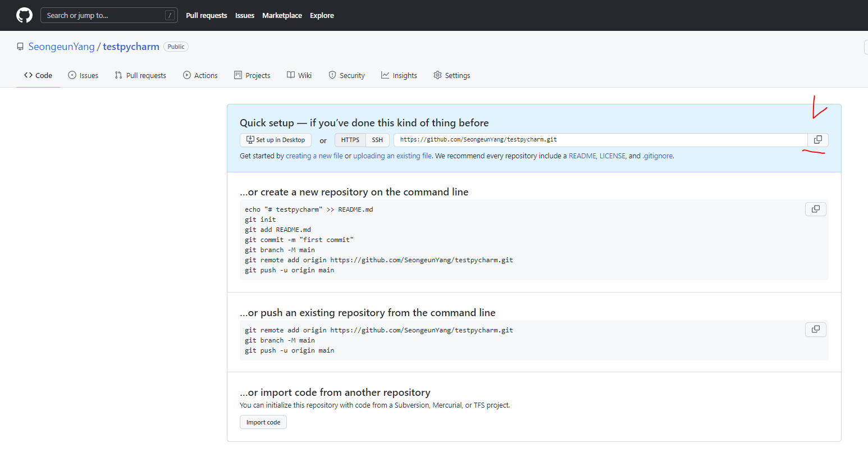
Task: Open the Insights tab
Action: (x=399, y=75)
